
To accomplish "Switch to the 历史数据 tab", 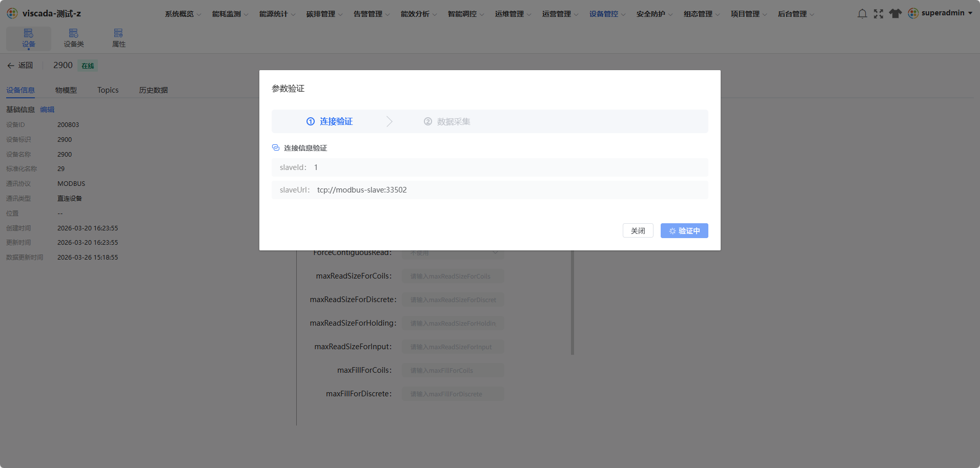I will pos(154,90).
